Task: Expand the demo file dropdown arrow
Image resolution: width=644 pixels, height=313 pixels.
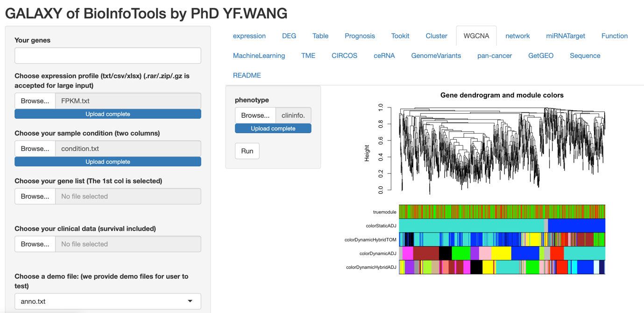Action: tap(190, 301)
